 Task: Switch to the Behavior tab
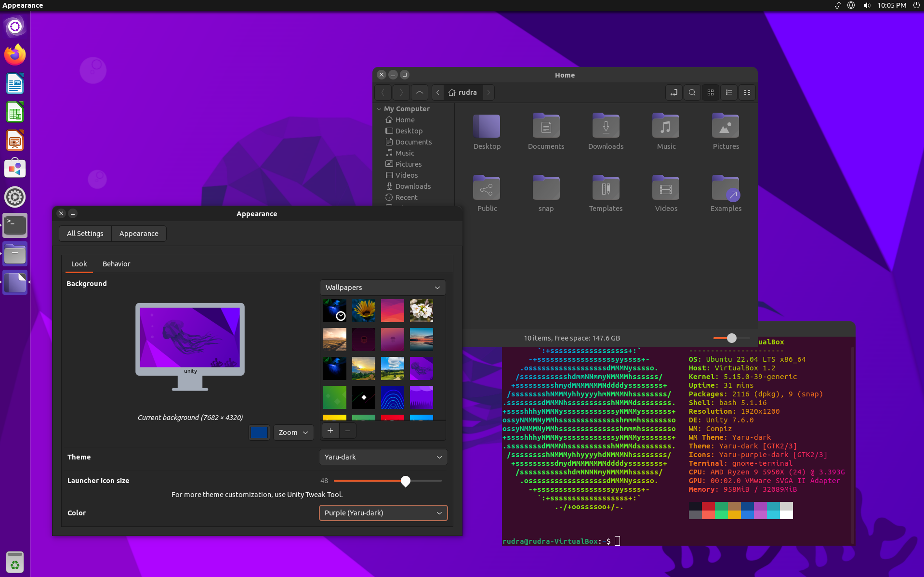pos(116,264)
